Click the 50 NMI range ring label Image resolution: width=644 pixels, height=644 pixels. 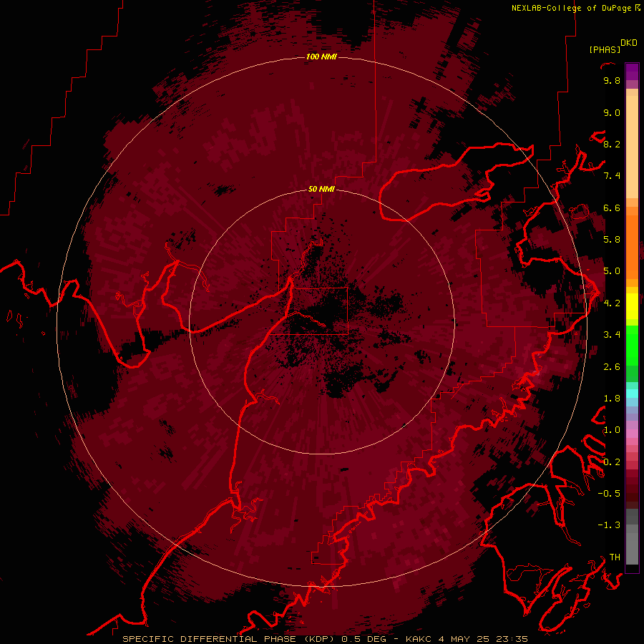click(321, 189)
